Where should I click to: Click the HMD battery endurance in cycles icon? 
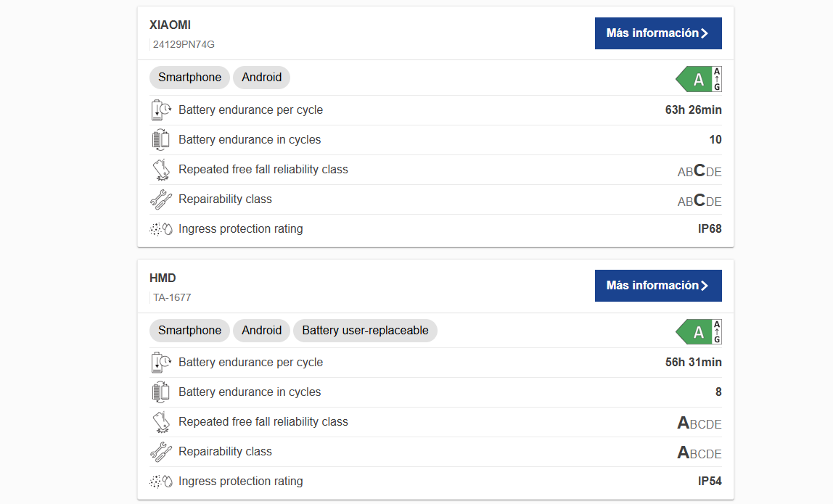161,392
